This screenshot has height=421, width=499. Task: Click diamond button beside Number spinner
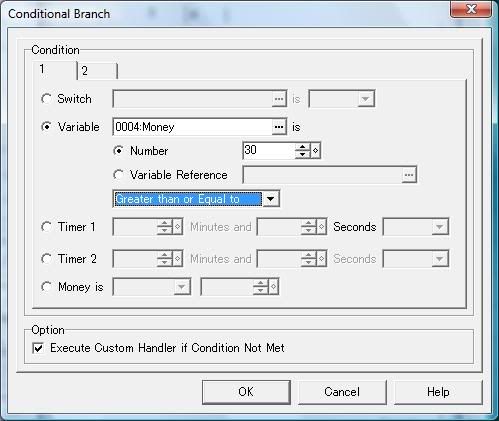click(x=315, y=151)
